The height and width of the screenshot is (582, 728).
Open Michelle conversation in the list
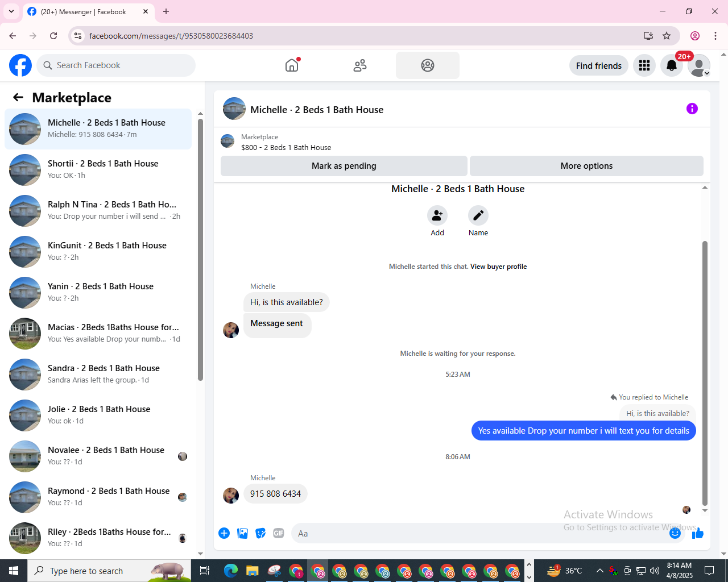pyautogui.click(x=98, y=129)
